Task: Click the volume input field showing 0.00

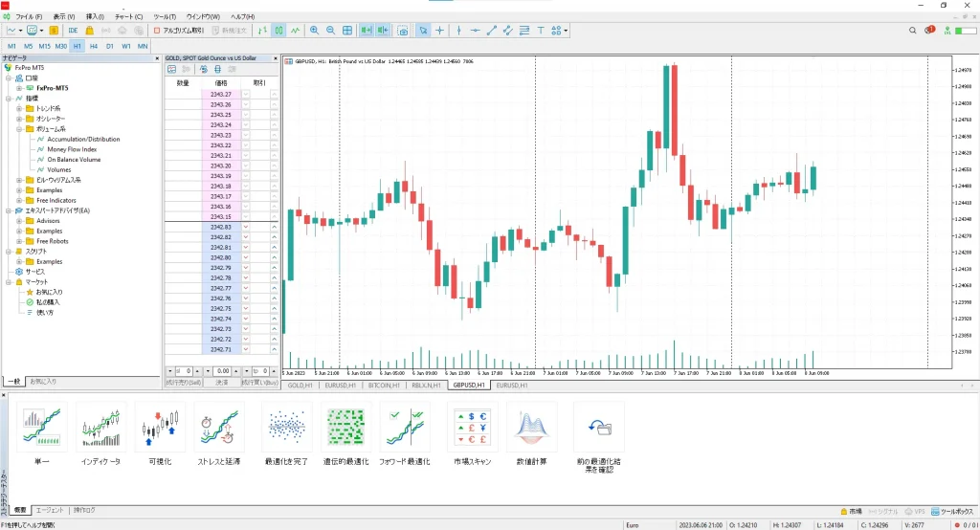Action: (222, 371)
